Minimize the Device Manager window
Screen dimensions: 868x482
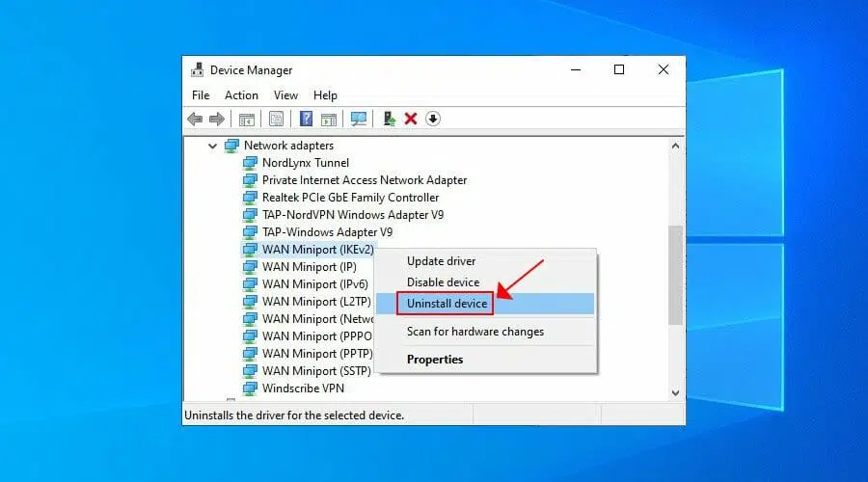(x=576, y=69)
